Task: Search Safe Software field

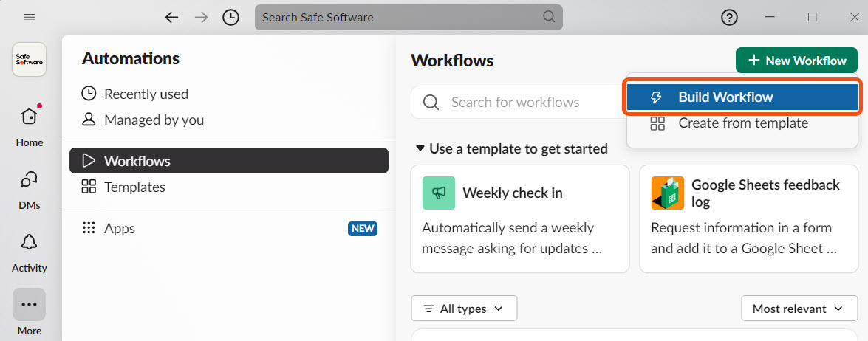Action: [409, 17]
